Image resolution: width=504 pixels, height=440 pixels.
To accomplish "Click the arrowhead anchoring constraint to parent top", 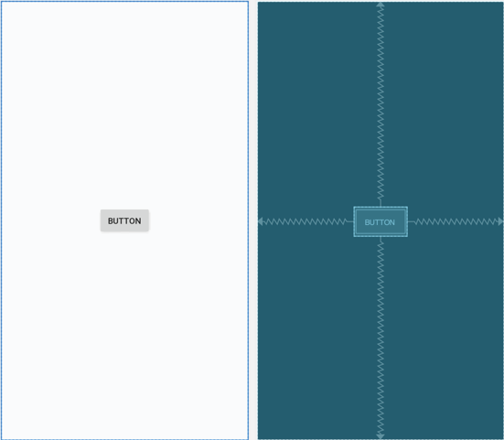I will [x=381, y=5].
